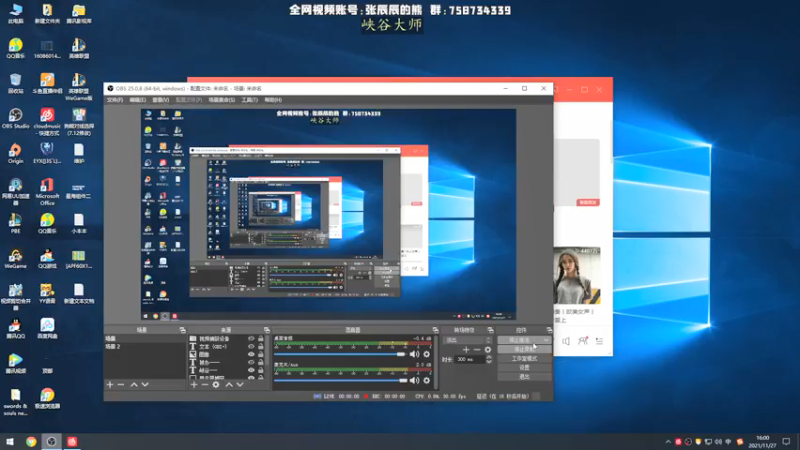Click the 退出 button in controls
This screenshot has width=800, height=450.
pyautogui.click(x=524, y=377)
